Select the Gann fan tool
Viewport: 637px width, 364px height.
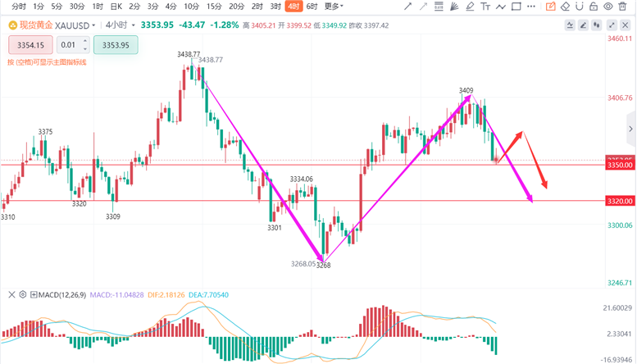(454, 7)
